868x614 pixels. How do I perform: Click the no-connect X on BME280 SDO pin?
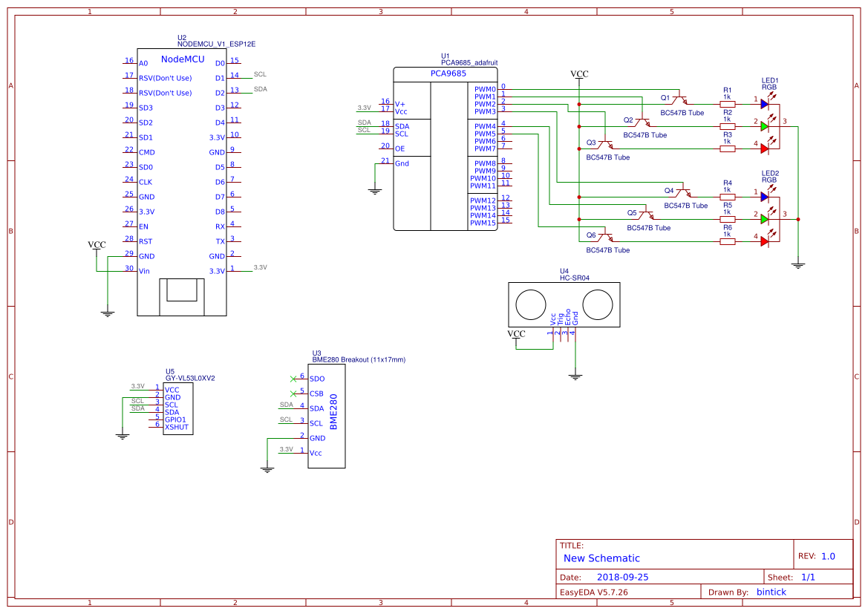point(293,379)
